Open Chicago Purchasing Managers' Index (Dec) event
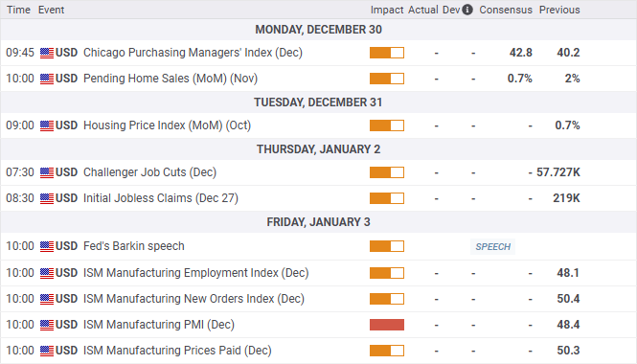 point(193,53)
